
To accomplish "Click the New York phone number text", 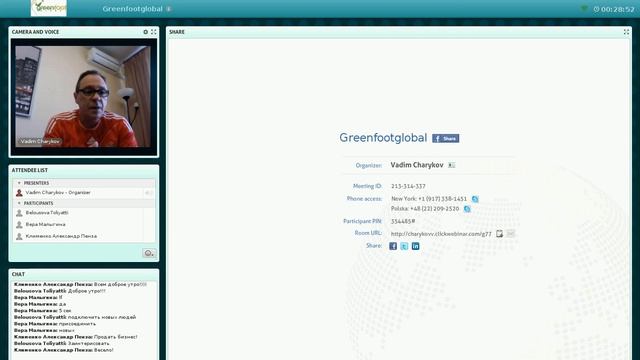I will 429,199.
